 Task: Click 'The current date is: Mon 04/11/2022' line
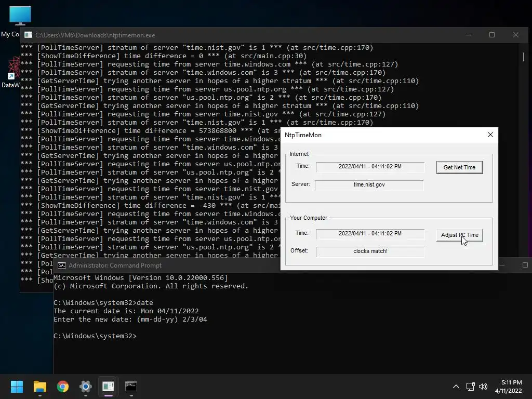[x=126, y=311]
